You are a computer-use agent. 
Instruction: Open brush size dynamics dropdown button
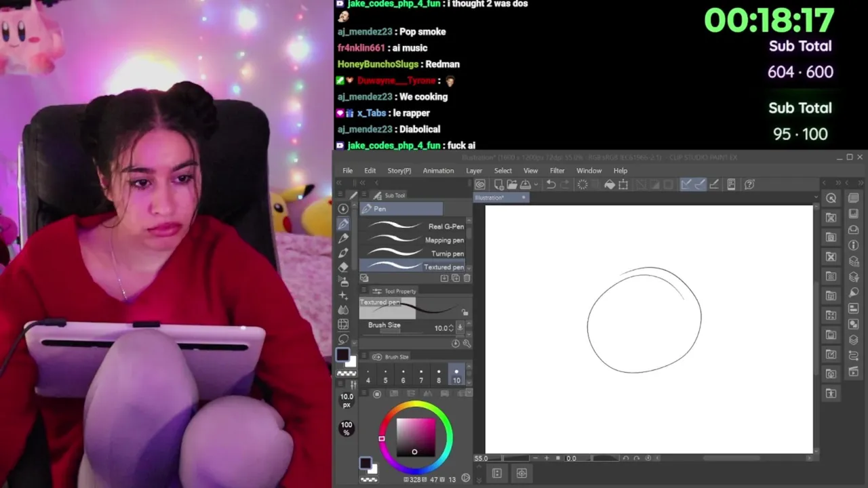coord(460,328)
